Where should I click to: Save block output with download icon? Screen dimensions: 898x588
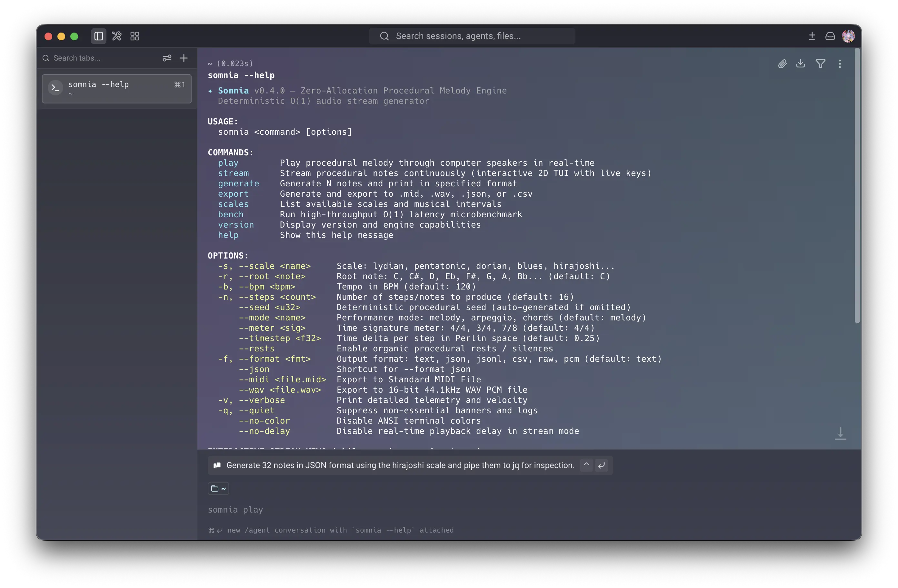800,64
